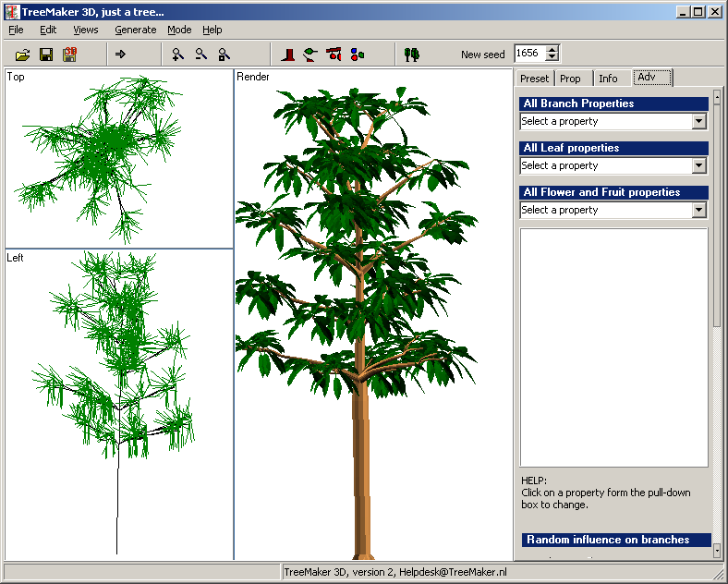Click the Save floppy disk icon
Image resolution: width=728 pixels, height=584 pixels.
(x=46, y=55)
